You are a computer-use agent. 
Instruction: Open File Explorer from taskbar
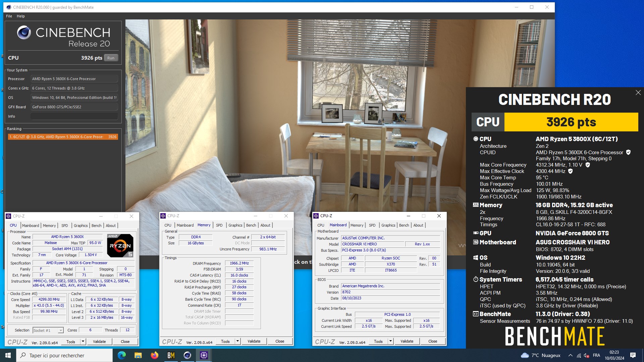pyautogui.click(x=138, y=355)
